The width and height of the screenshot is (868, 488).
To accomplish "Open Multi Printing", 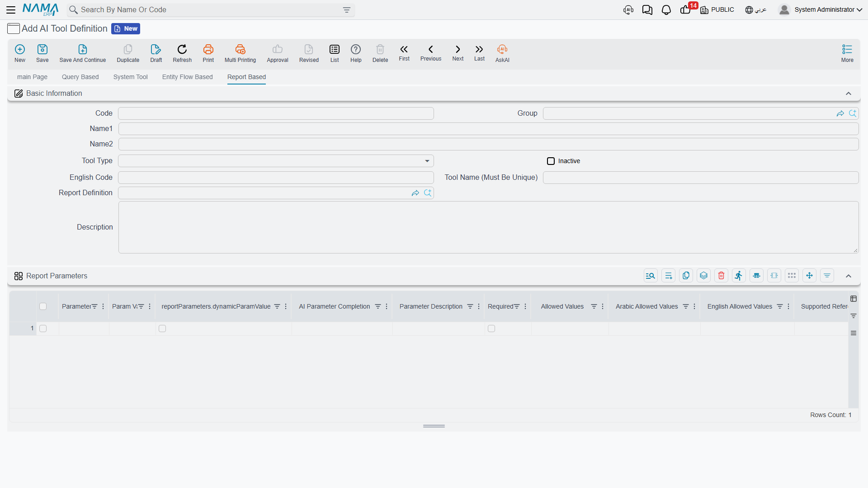I will [x=240, y=53].
